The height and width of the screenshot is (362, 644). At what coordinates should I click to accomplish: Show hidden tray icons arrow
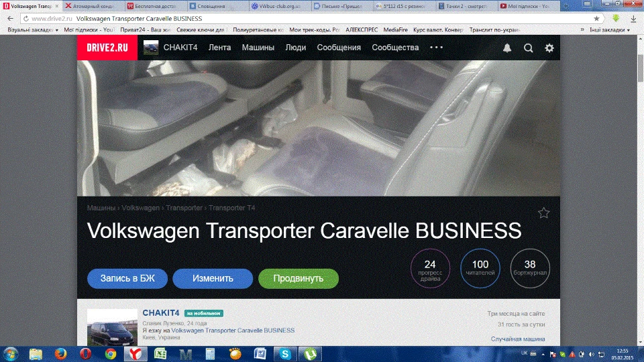[543, 354]
